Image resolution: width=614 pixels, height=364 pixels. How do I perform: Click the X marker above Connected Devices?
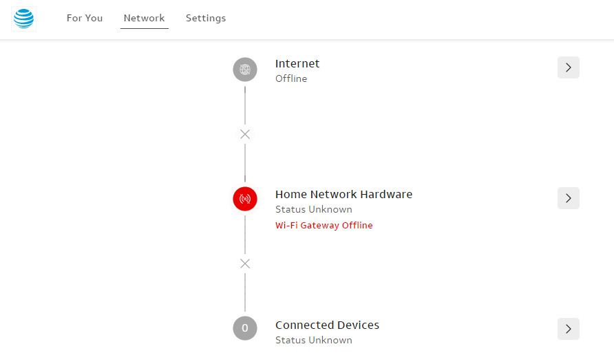coord(245,264)
